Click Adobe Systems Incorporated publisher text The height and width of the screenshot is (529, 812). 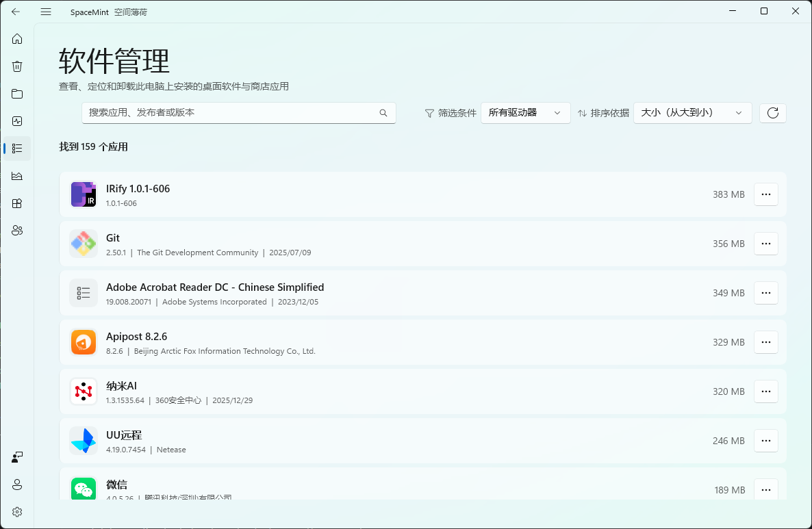pyautogui.click(x=214, y=302)
